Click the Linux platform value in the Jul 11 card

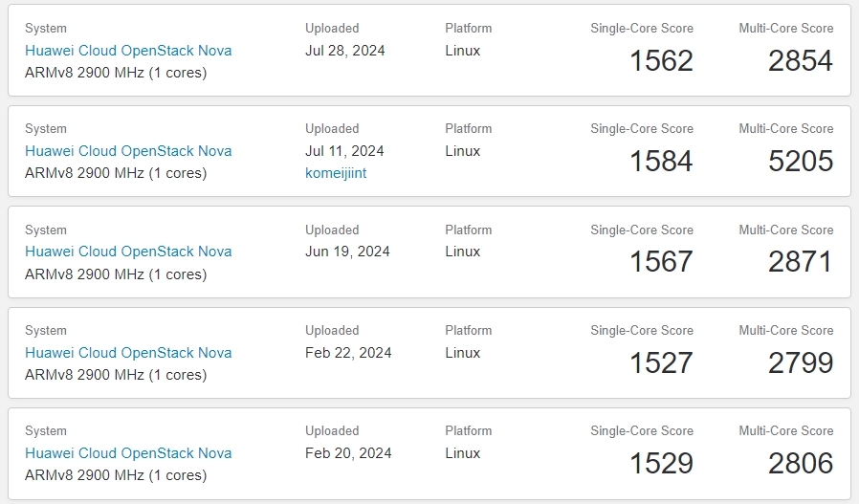[462, 151]
